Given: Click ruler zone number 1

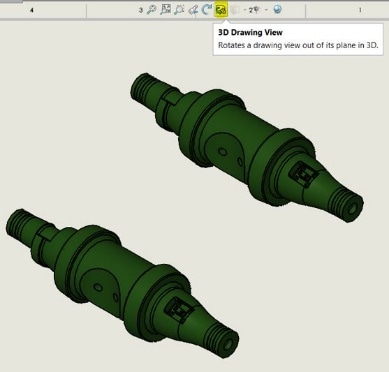Looking at the screenshot, I should pos(360,10).
